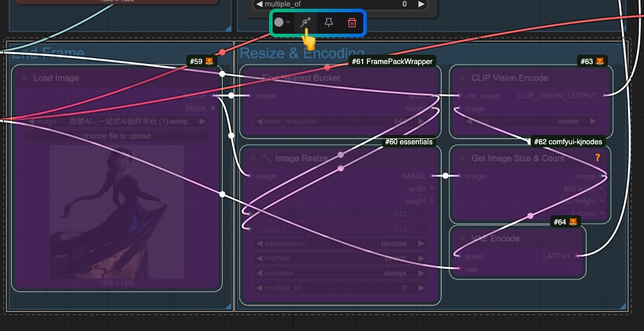
Task: Open the interpolation lanczos combo box
Action: pos(340,244)
